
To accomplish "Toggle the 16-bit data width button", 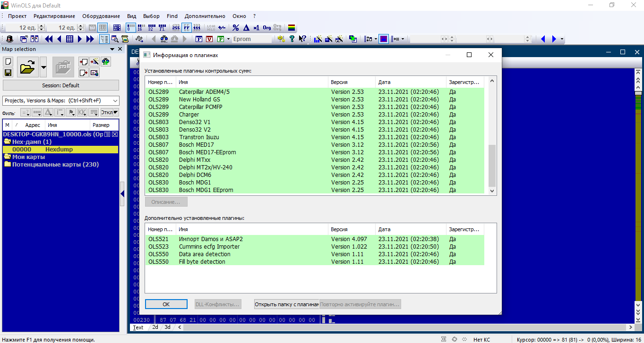I will pos(140,28).
